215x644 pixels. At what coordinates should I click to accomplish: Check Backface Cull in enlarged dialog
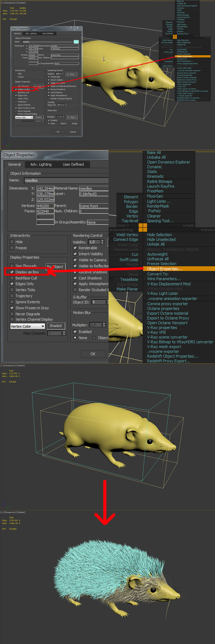[12, 278]
